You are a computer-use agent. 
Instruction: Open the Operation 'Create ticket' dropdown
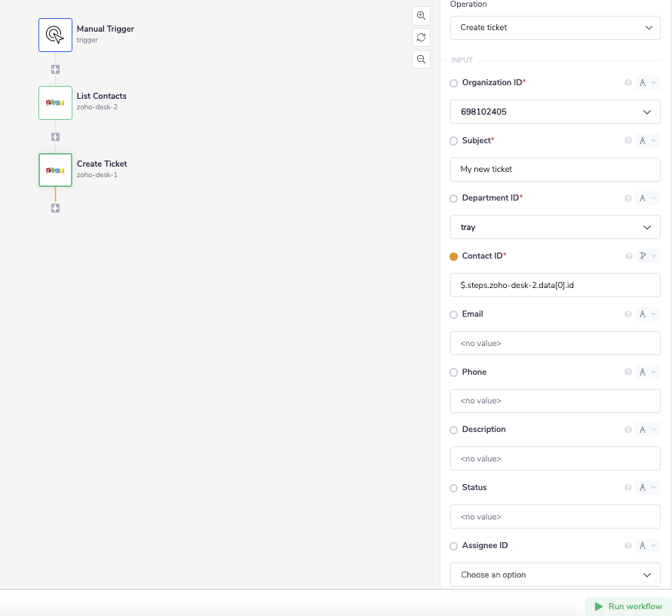click(555, 28)
